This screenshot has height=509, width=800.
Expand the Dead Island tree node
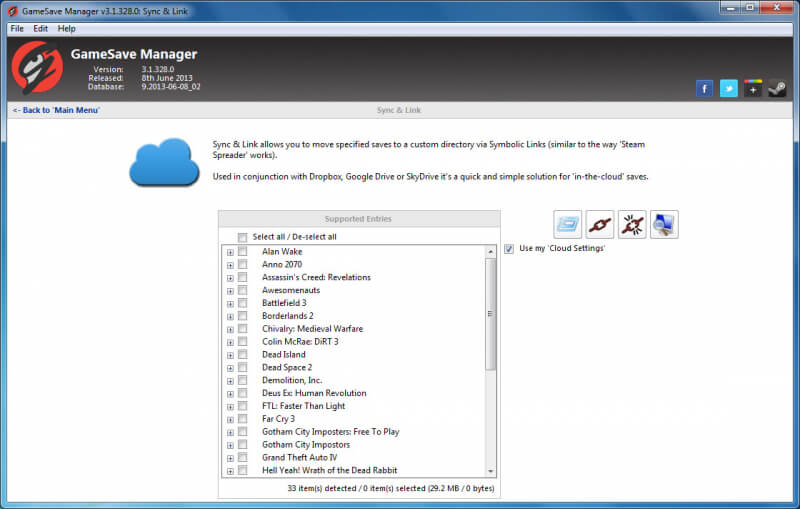tap(230, 355)
